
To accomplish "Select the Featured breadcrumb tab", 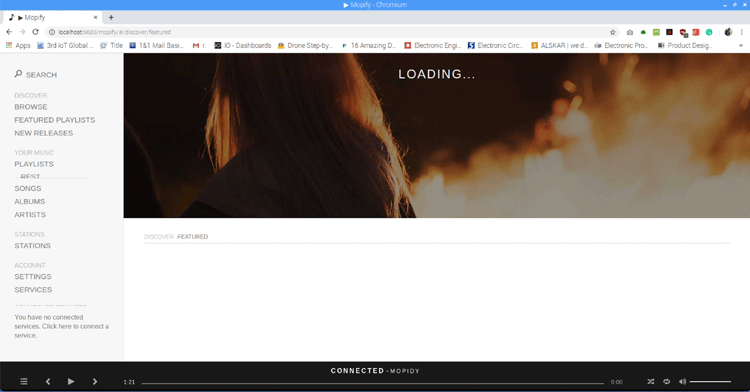I will (x=193, y=237).
